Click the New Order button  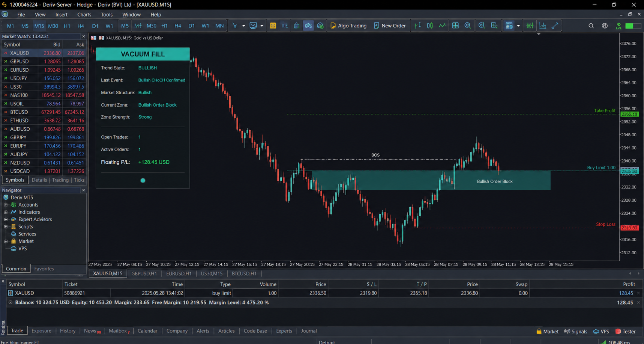(x=390, y=26)
